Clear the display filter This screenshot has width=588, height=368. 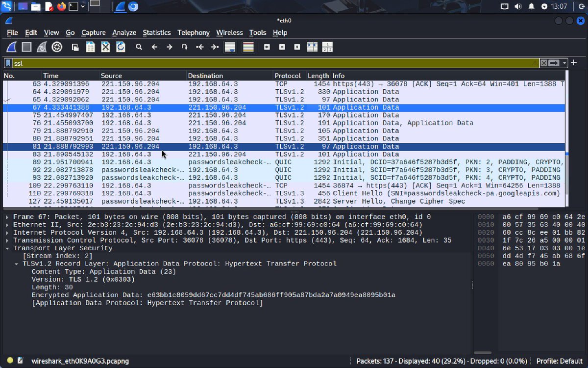point(544,63)
